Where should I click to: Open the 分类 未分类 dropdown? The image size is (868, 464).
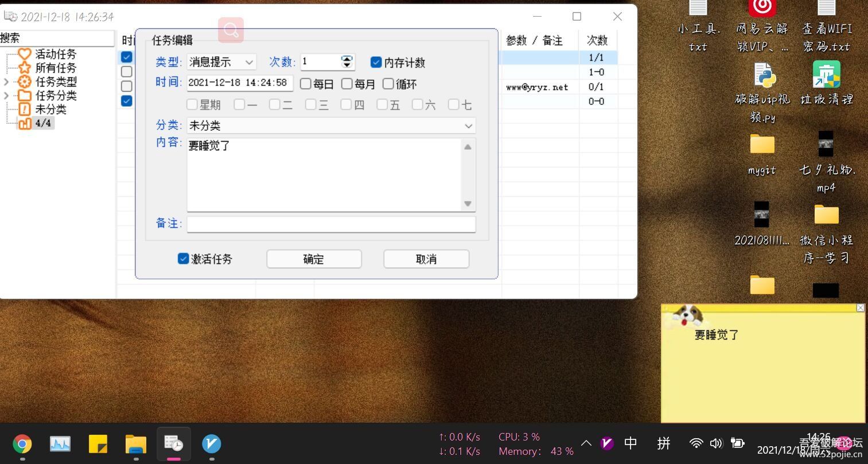[331, 126]
